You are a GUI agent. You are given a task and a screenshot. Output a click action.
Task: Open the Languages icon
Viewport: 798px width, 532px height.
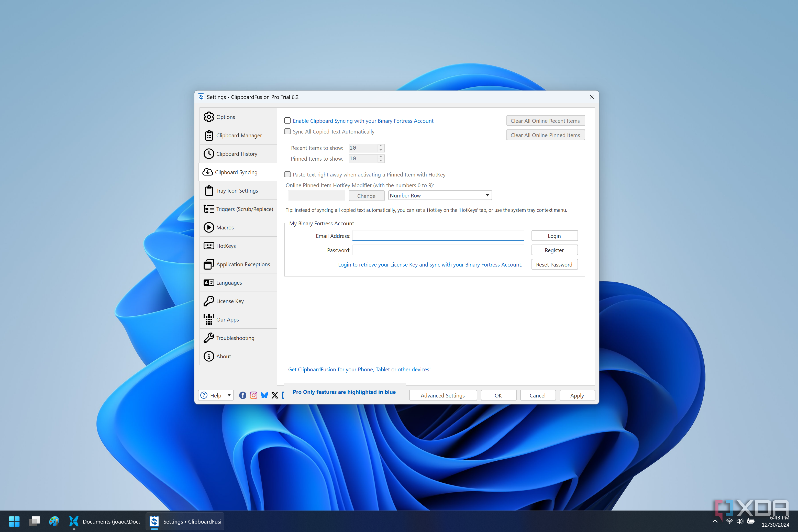209,283
